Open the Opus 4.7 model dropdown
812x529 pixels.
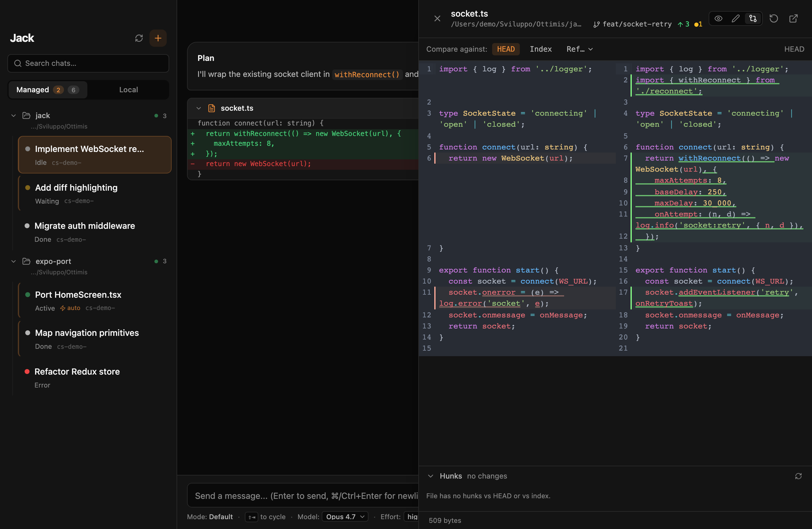click(344, 517)
